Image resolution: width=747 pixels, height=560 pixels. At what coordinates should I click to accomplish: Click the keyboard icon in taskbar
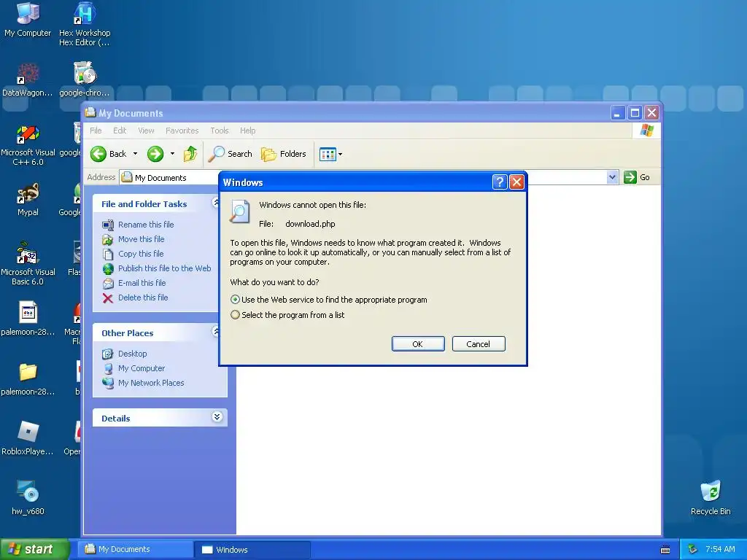click(665, 550)
